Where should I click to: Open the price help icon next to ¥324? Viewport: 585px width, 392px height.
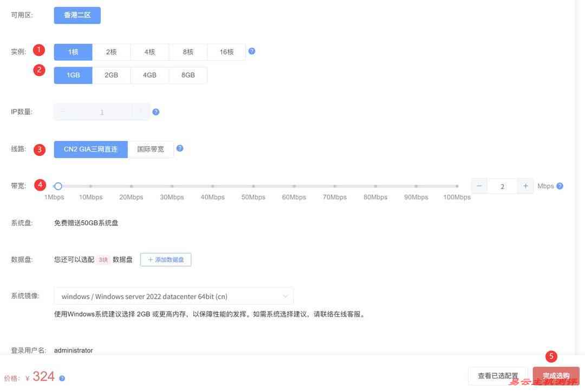coord(61,378)
